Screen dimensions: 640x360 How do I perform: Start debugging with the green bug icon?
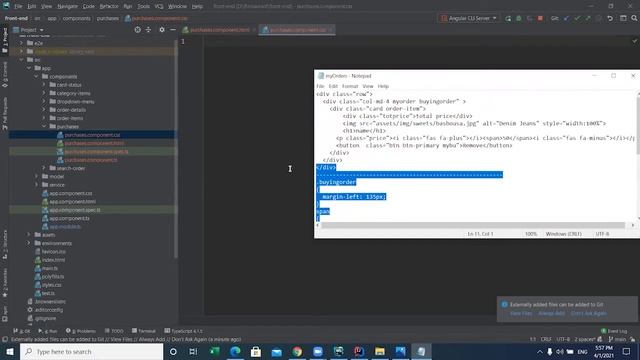click(519, 18)
